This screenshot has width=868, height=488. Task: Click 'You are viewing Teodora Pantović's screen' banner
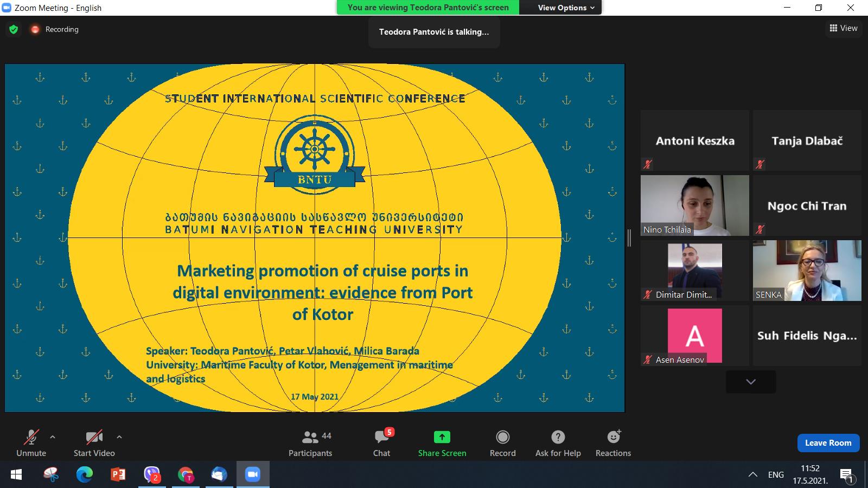(x=428, y=8)
